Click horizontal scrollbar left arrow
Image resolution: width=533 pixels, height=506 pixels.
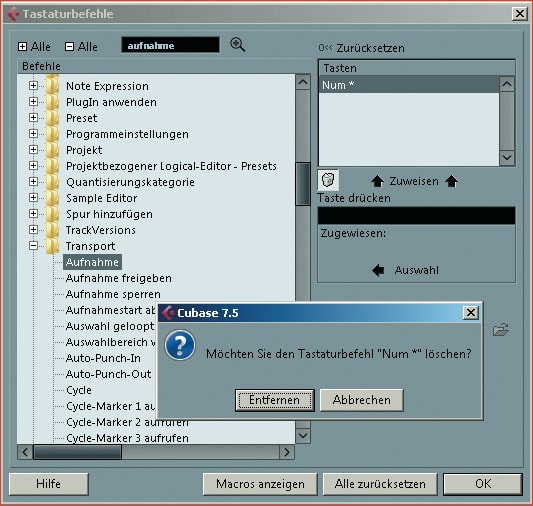point(25,452)
